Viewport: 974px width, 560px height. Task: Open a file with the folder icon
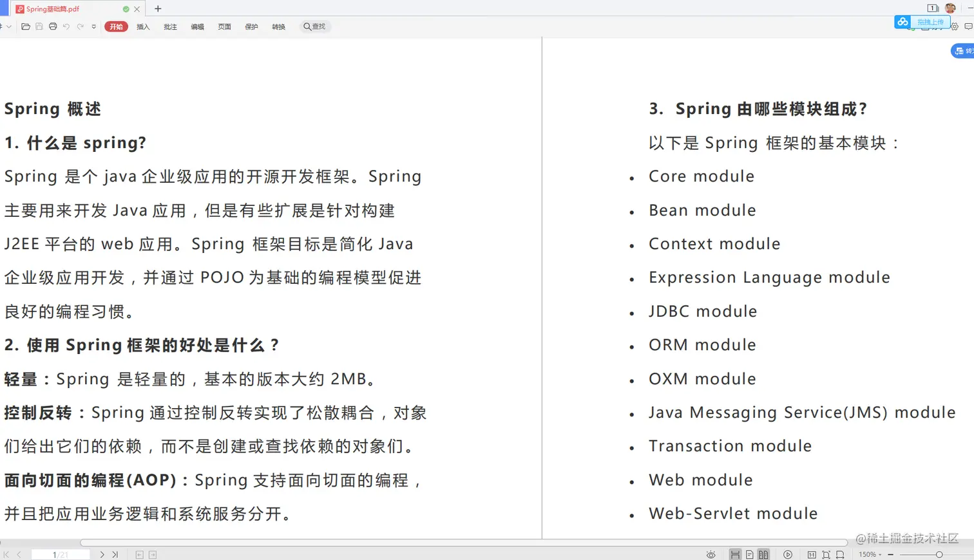pos(26,26)
